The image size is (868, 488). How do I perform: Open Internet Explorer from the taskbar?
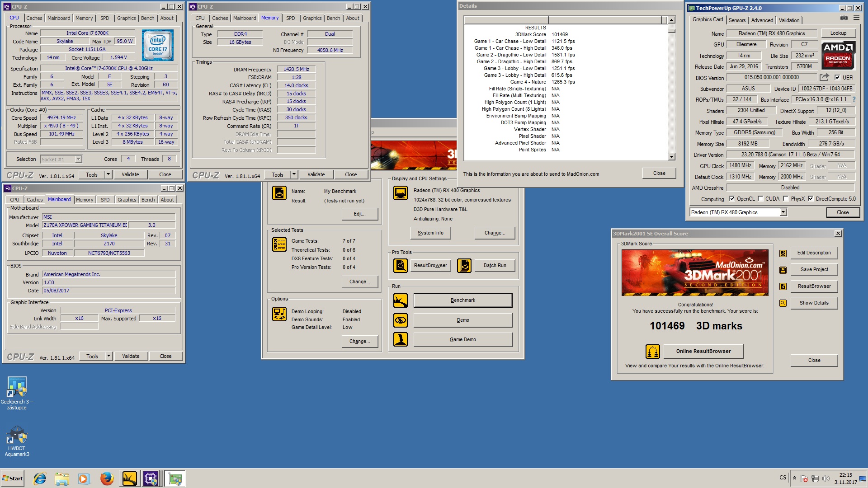pyautogui.click(x=40, y=479)
